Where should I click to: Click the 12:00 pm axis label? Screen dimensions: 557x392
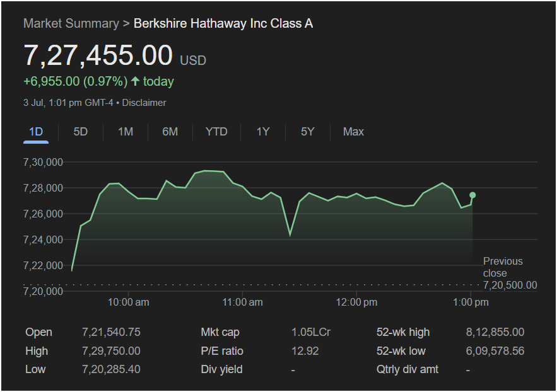coord(356,303)
